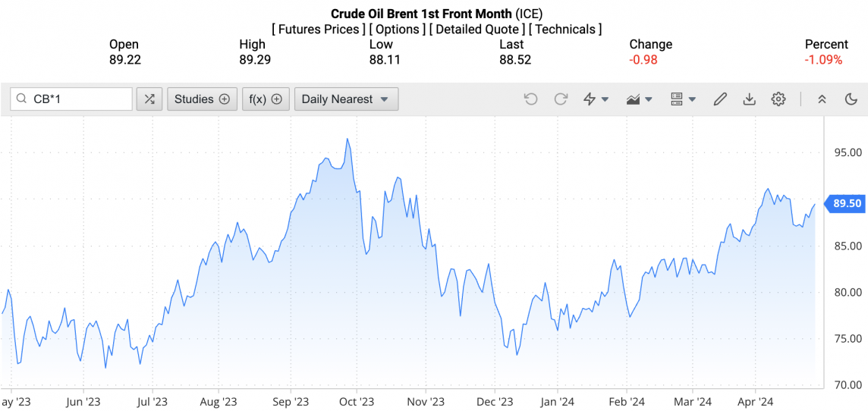Open the Futures Prices link
Image resolution: width=868 pixels, height=411 pixels.
click(x=318, y=30)
